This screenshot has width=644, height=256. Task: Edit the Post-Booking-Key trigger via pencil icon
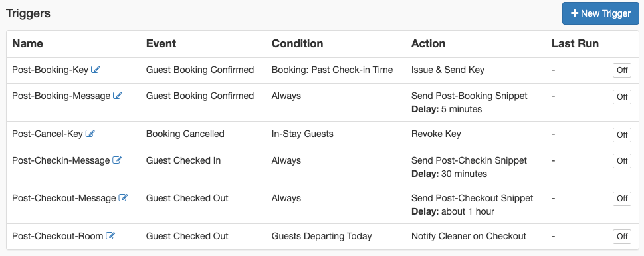click(96, 70)
